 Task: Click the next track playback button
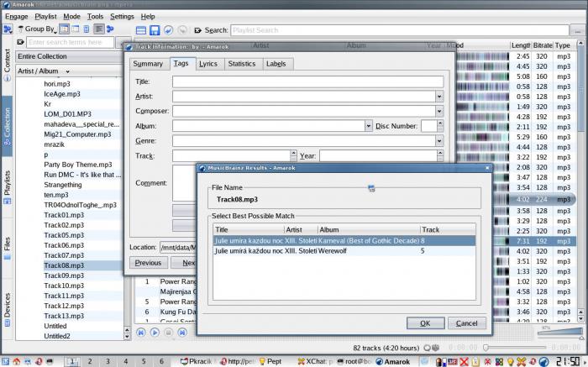[x=182, y=332]
